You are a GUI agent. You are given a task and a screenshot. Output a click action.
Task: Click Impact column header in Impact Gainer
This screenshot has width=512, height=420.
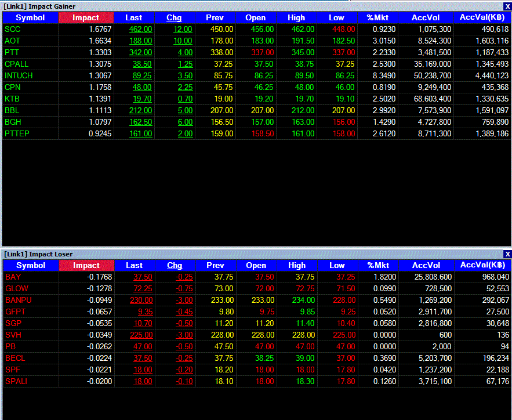coord(86,17)
